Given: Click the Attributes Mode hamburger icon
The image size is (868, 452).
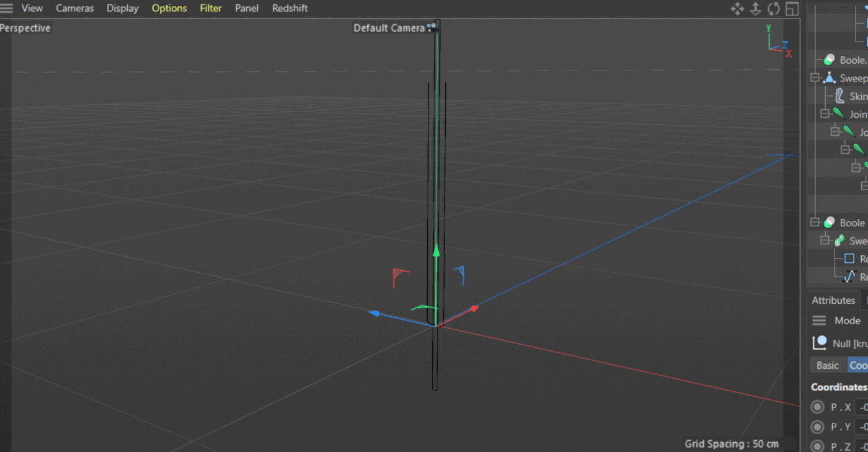Looking at the screenshot, I should [819, 321].
